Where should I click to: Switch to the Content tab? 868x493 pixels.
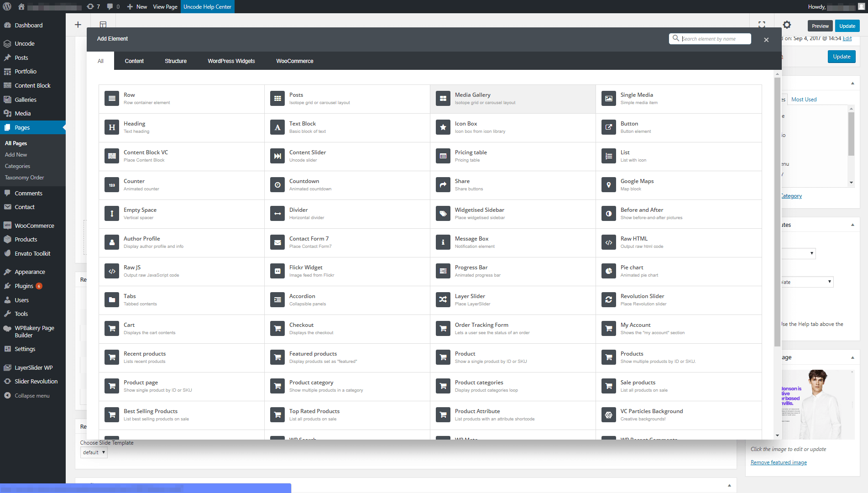tap(134, 61)
